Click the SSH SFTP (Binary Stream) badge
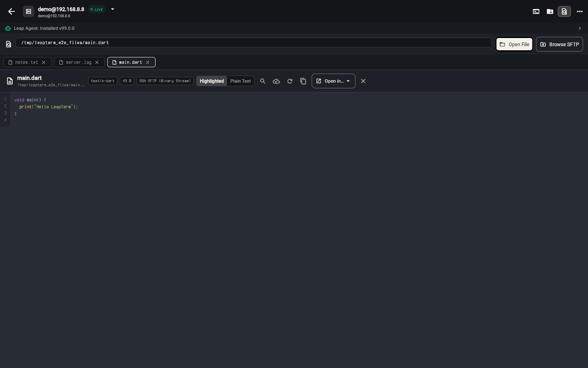Viewport: 588px width, 368px height. [165, 81]
